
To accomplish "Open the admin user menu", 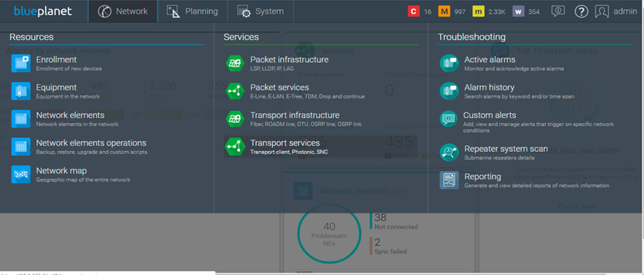I will [616, 12].
